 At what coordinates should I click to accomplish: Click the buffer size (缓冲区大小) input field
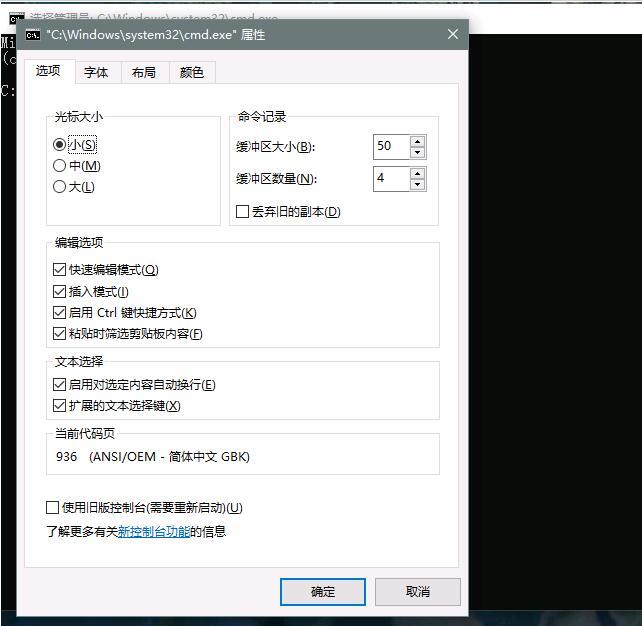pyautogui.click(x=390, y=147)
